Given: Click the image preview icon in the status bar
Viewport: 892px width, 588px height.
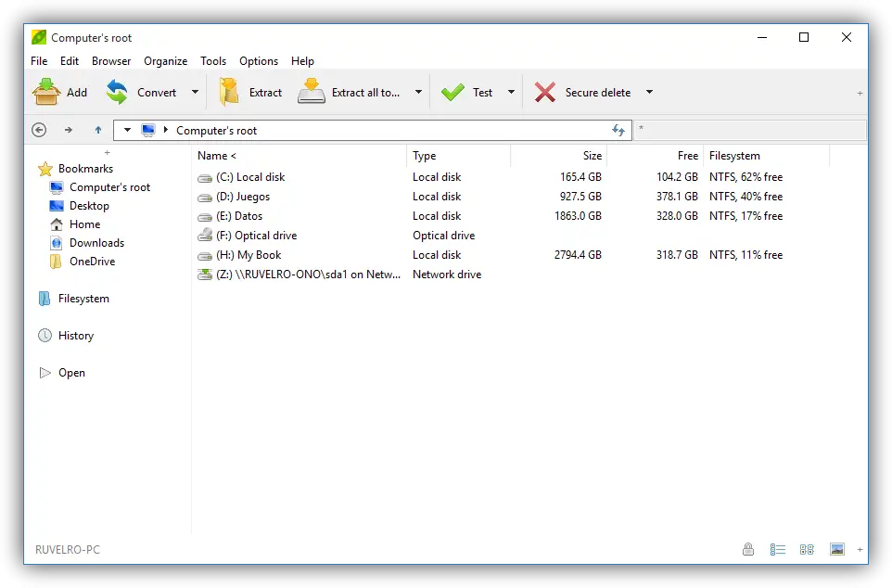Looking at the screenshot, I should pos(836,549).
